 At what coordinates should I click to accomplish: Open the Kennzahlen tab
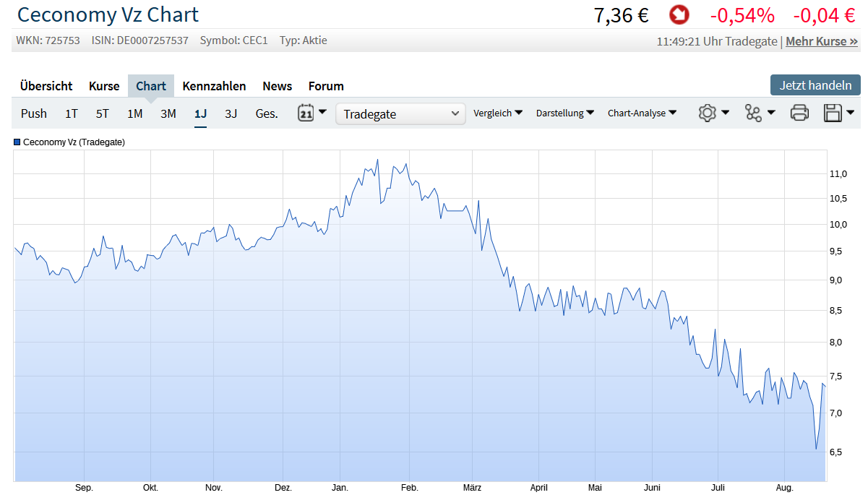coord(214,86)
